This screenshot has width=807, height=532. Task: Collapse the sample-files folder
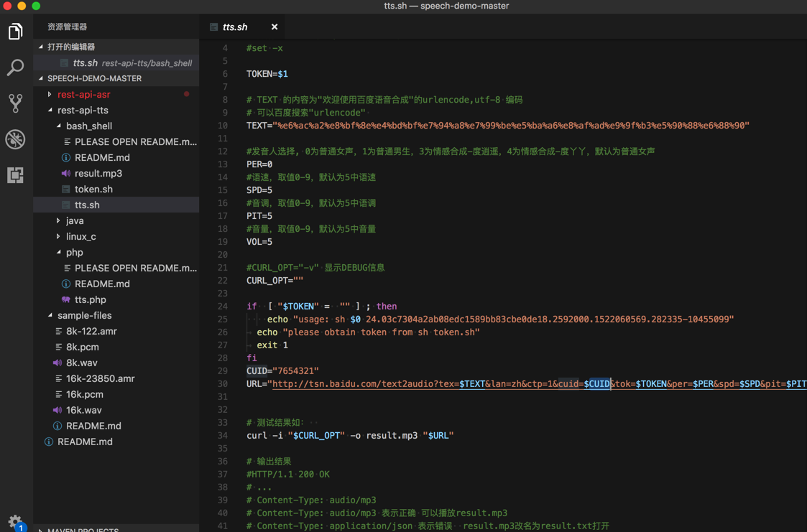pyautogui.click(x=84, y=316)
